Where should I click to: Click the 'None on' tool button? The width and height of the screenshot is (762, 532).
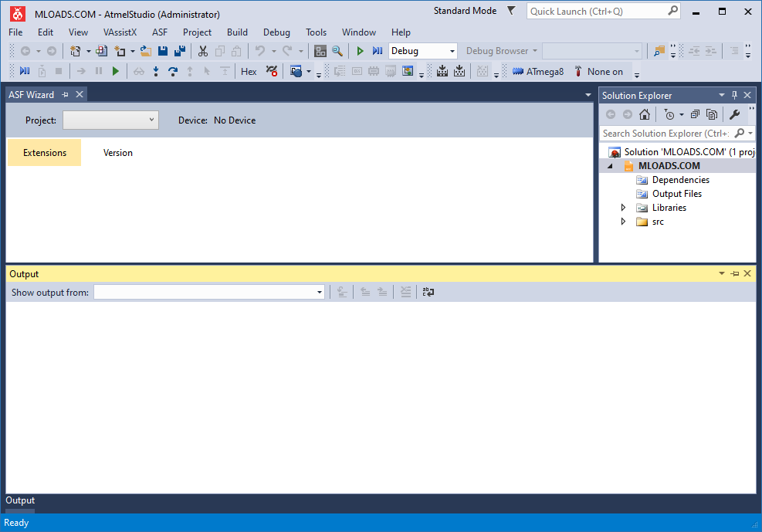[x=598, y=71]
